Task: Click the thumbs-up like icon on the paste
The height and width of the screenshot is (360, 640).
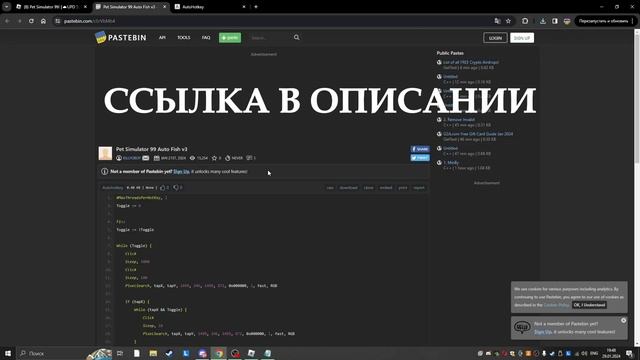Action: point(163,188)
